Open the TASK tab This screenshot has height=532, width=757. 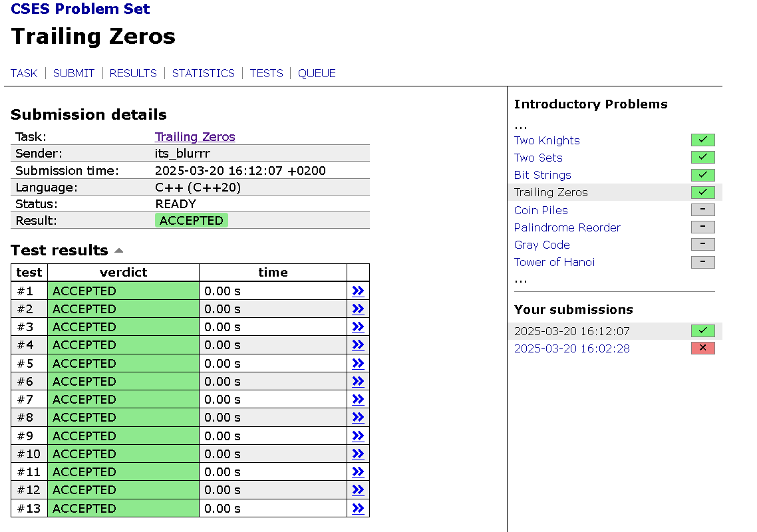(24, 73)
